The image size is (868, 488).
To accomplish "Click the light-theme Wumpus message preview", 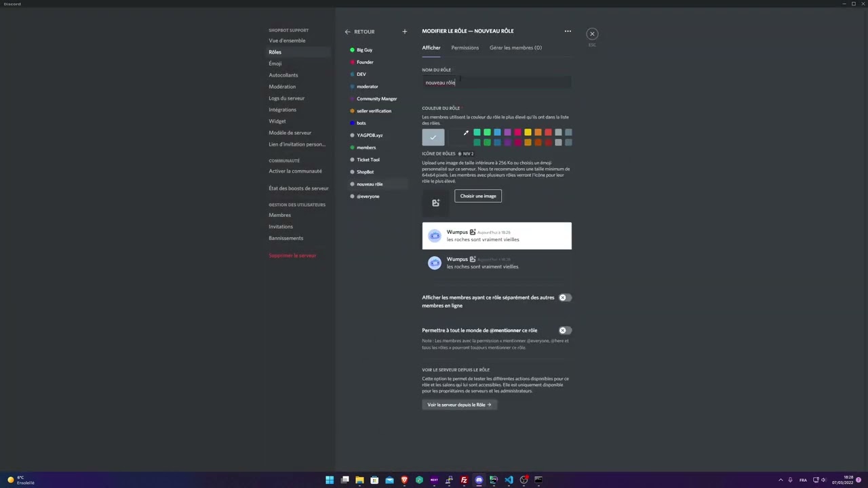I will pos(496,236).
